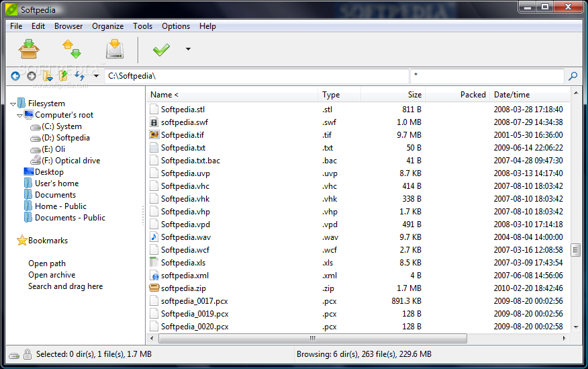588x369 pixels.
Task: Select the (E:) Oli drive
Action: coord(53,149)
